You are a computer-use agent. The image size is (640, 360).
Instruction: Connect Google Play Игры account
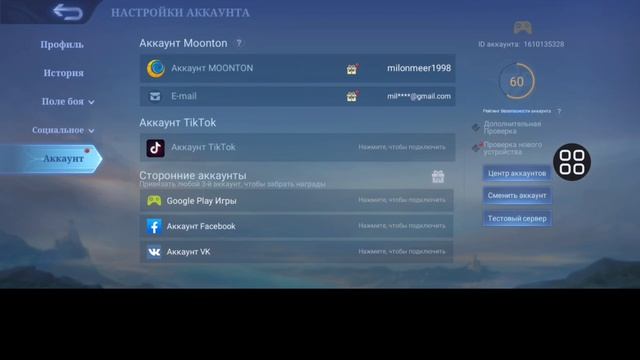coord(297,200)
